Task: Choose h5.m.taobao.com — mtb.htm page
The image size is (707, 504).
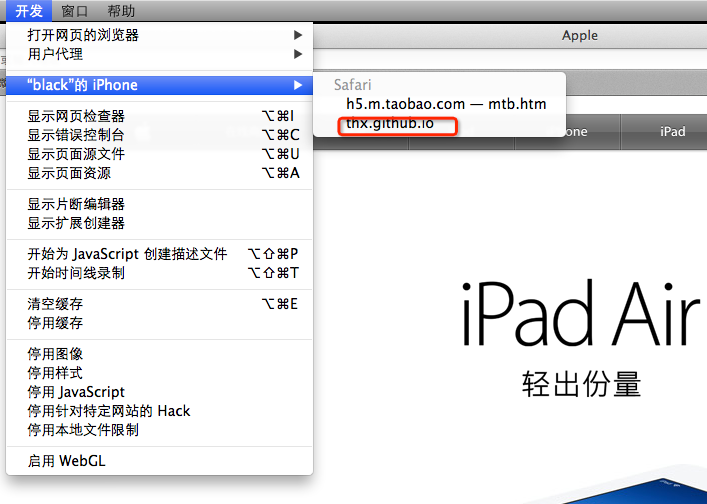Action: [440, 104]
